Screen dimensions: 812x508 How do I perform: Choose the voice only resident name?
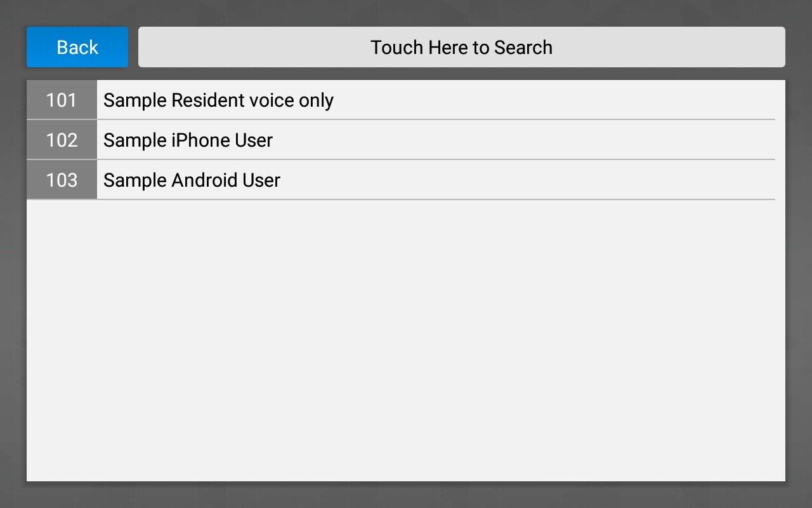(x=218, y=100)
